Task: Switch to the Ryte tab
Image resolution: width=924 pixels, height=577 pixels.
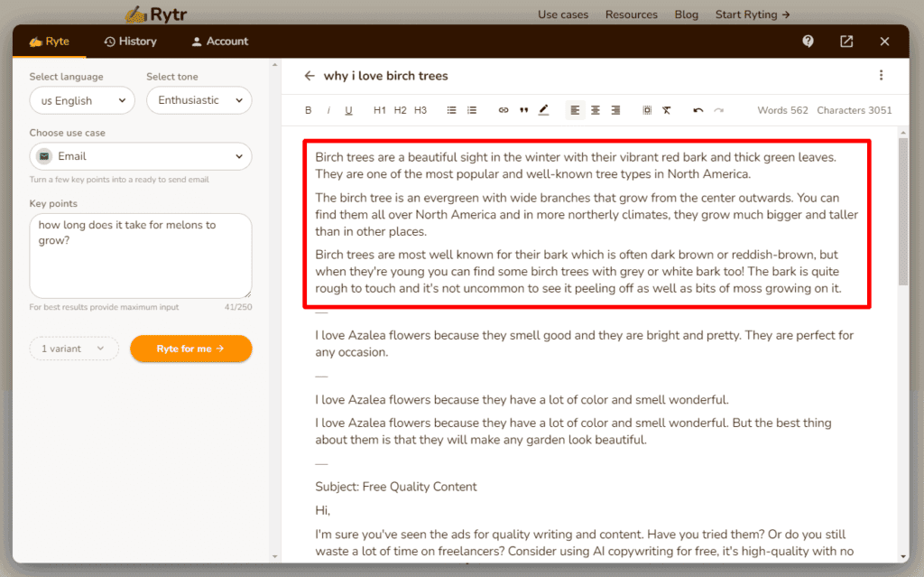Action: 50,42
